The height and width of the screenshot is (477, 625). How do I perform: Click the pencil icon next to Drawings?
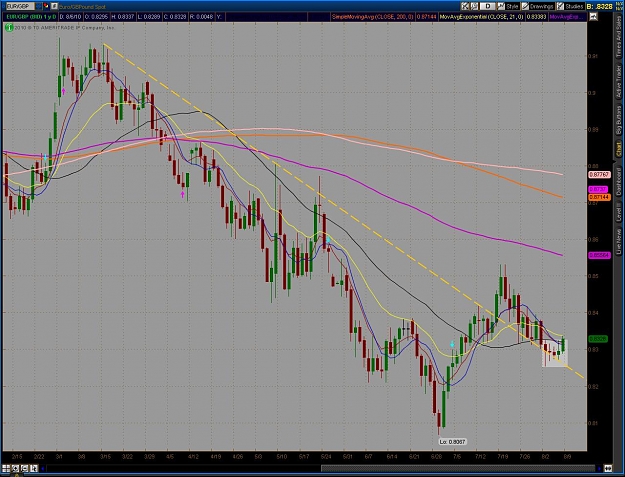525,6
